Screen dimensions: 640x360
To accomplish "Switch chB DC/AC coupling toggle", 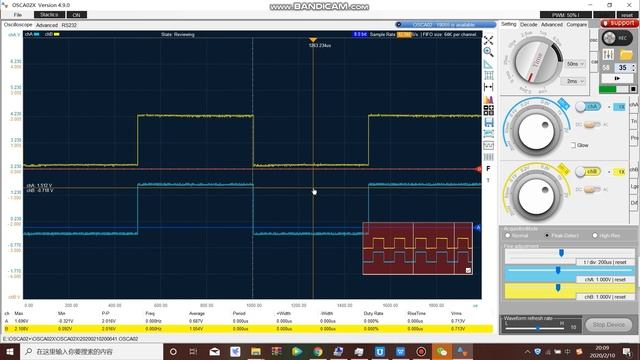I will (592, 189).
